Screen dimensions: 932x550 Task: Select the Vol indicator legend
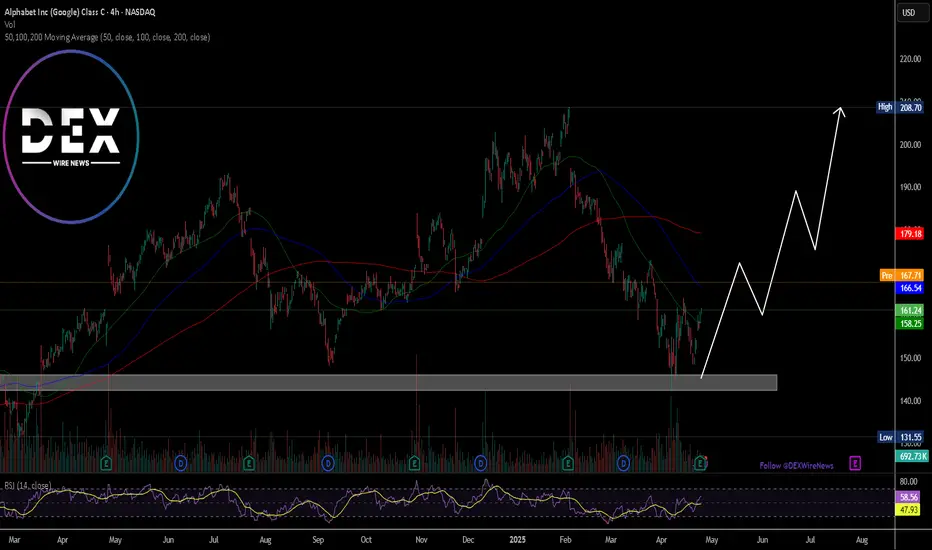click(10, 24)
